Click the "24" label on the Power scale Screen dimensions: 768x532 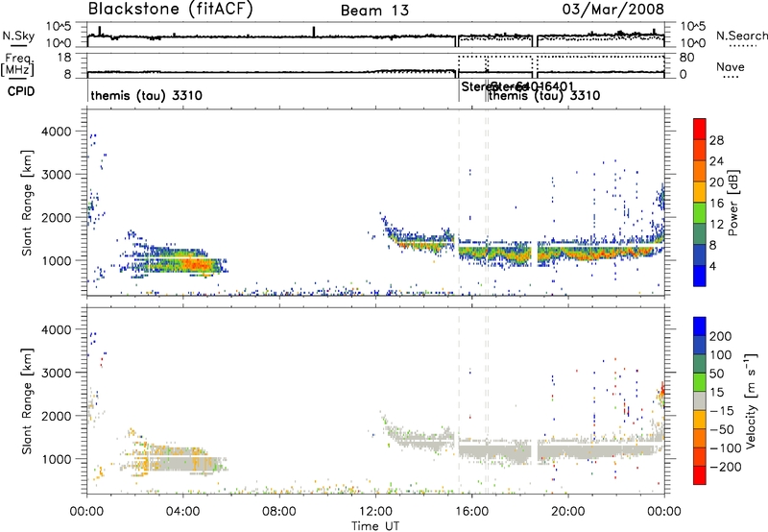[716, 161]
